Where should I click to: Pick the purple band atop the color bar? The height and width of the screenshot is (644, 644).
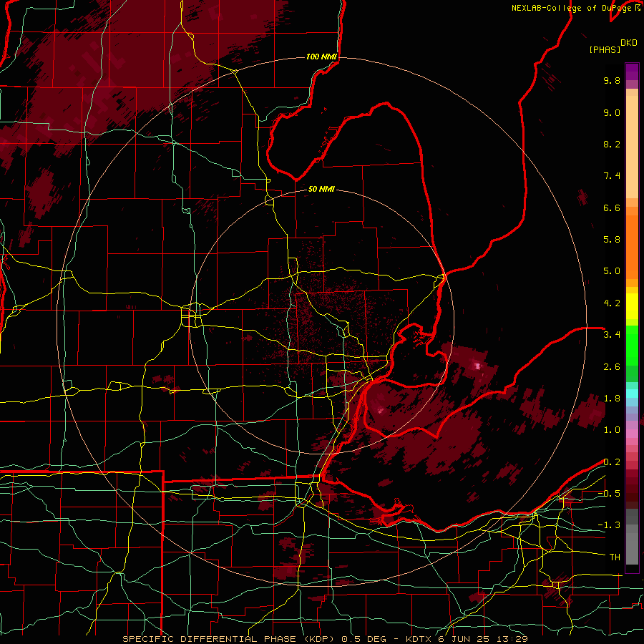pyautogui.click(x=632, y=72)
